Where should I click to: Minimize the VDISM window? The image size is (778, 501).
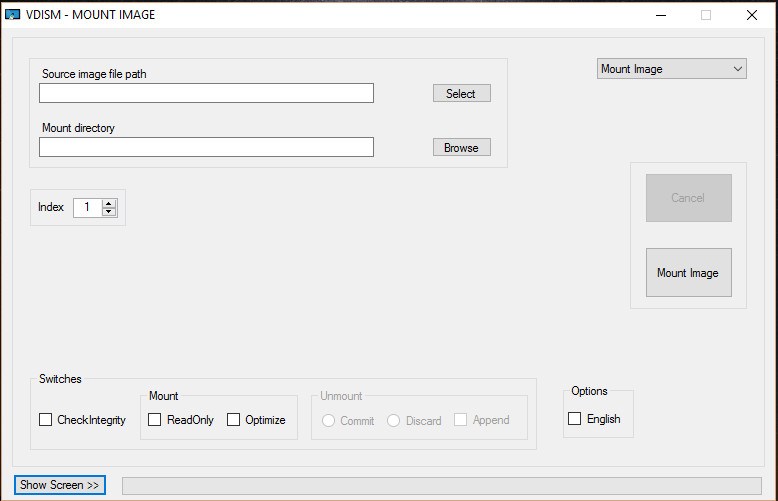[x=661, y=15]
